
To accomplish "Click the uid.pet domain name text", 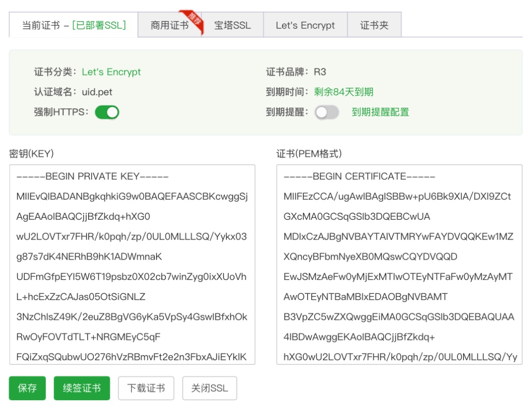I will point(97,92).
